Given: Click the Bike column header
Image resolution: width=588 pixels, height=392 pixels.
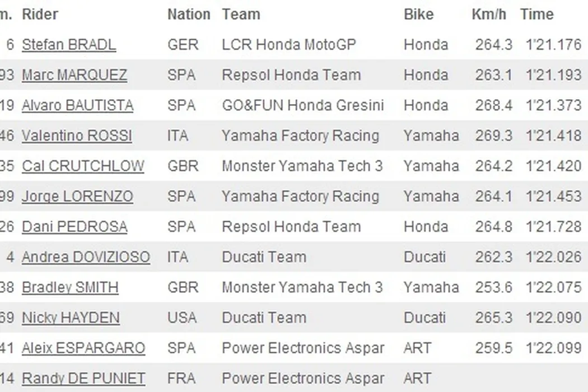Looking at the screenshot, I should (418, 14).
